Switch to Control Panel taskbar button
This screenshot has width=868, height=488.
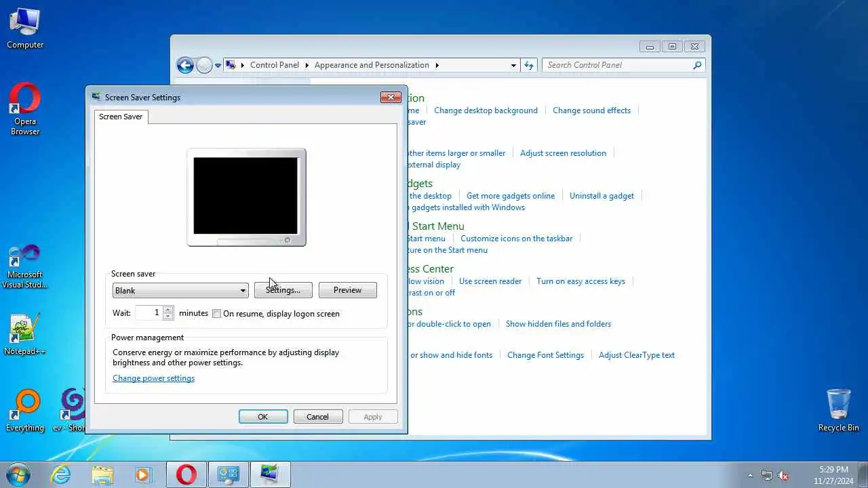point(228,474)
